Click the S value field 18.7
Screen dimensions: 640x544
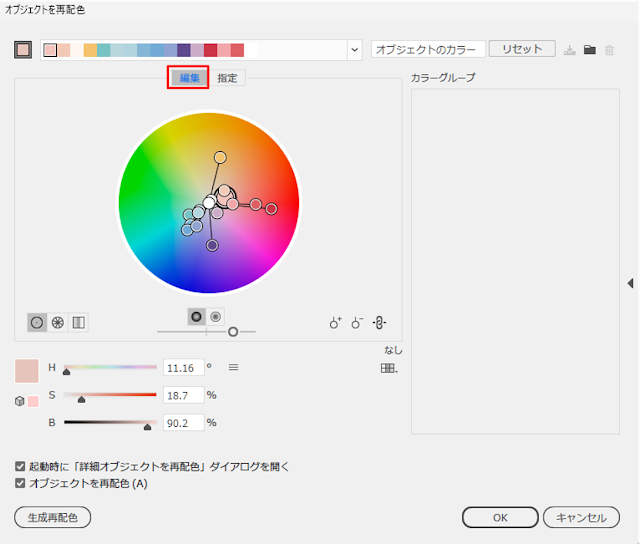tap(184, 395)
